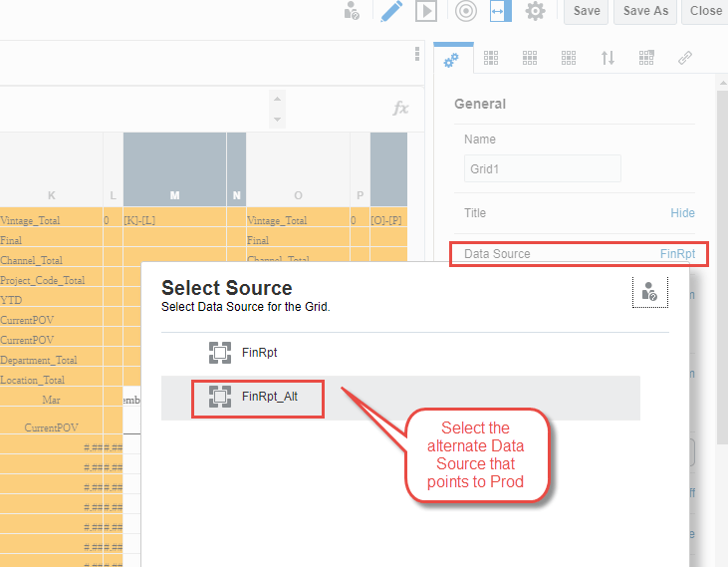Open the gear settings icon in top toolbar
Screen dimensions: 728x567
[x=536, y=11]
